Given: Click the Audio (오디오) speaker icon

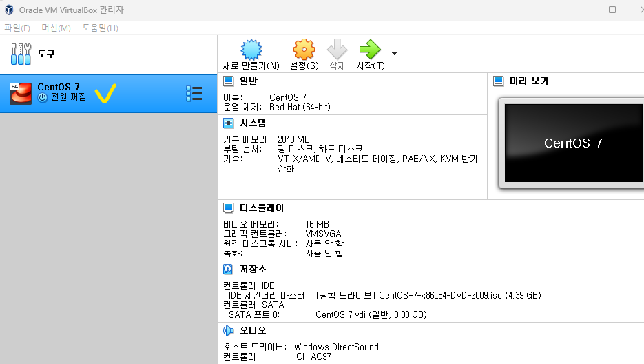Looking at the screenshot, I should (x=229, y=331).
